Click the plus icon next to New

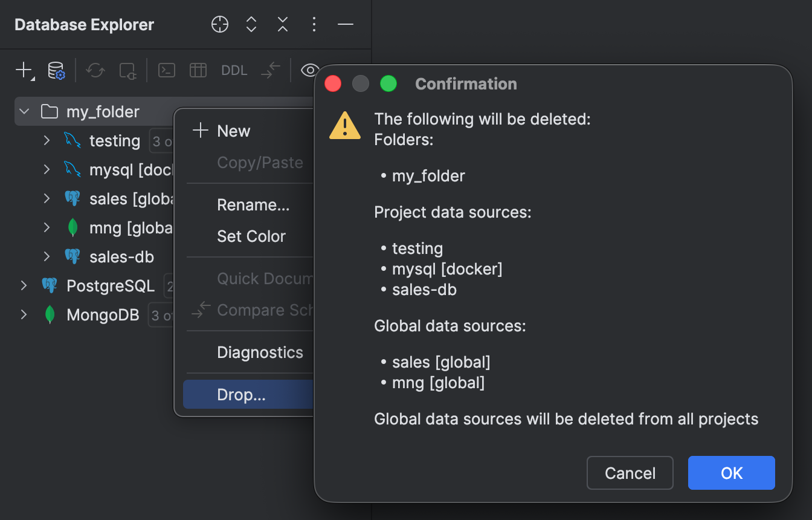200,131
